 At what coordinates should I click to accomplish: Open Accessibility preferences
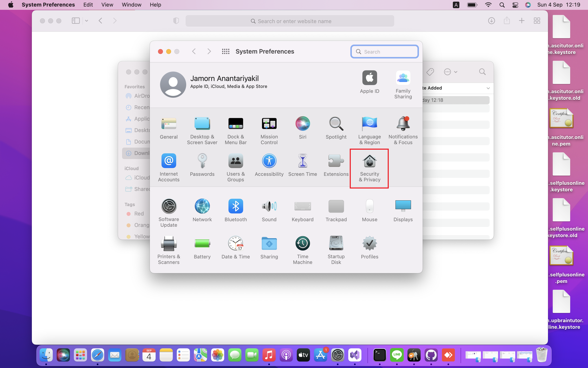click(x=269, y=165)
